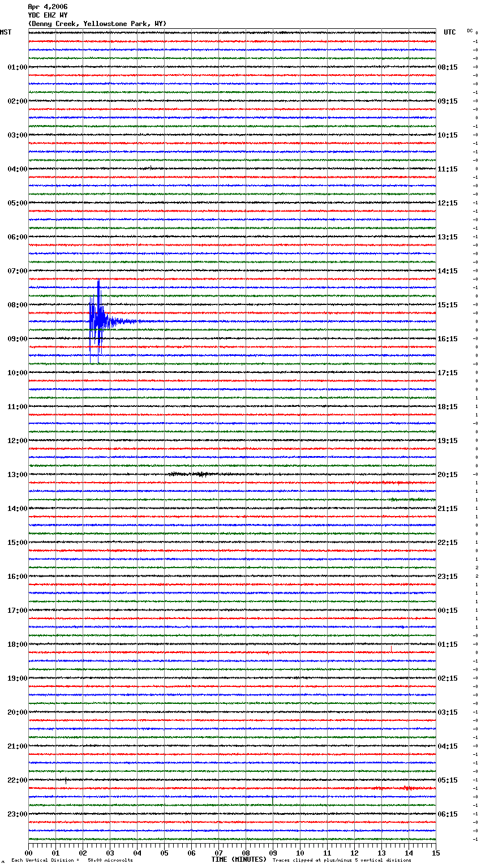This screenshot has height=868, width=481.
Task: Click the UTC time label '00:15'
Action: click(448, 611)
